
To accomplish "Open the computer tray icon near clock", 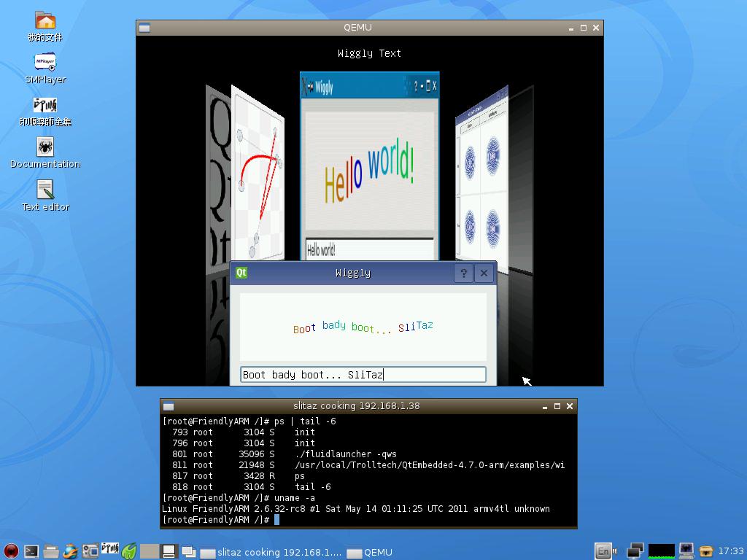I will tap(686, 551).
